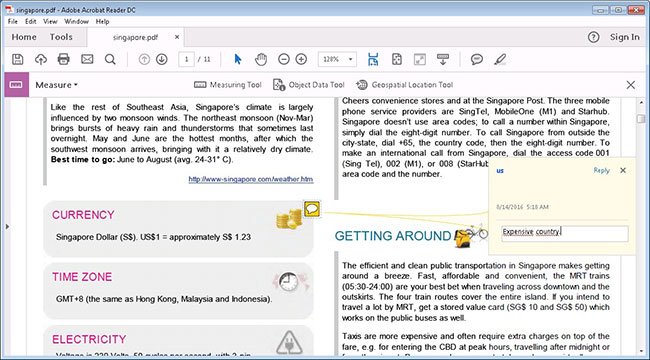The image size is (650, 360).
Task: Close the sticky note comment popup
Action: point(623,170)
